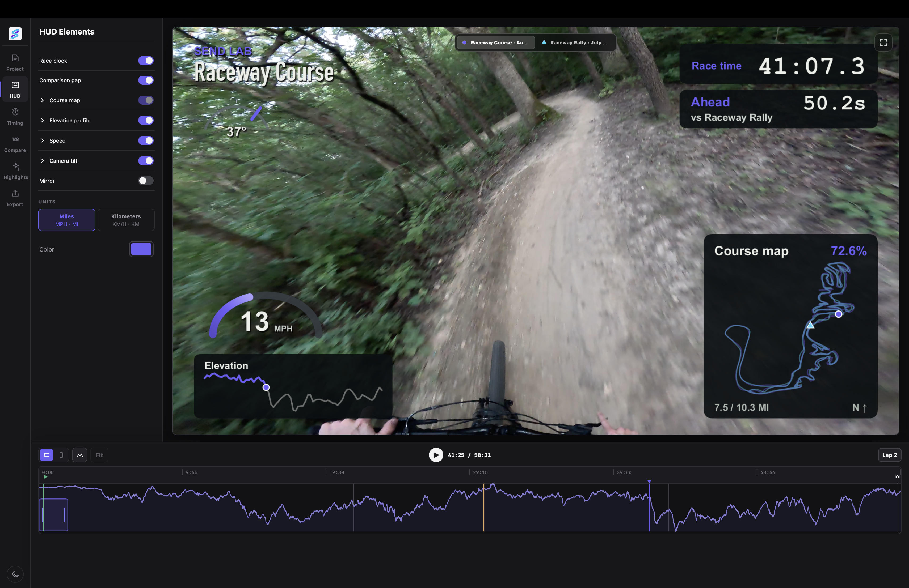This screenshot has height=588, width=909.
Task: Toggle the Course map switch
Action: coord(145,100)
